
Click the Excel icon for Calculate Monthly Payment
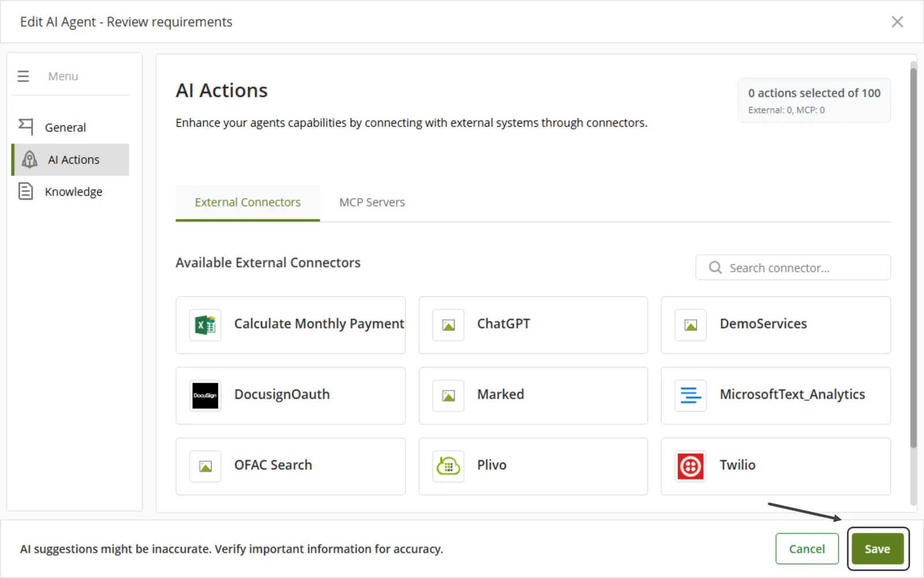tap(206, 325)
